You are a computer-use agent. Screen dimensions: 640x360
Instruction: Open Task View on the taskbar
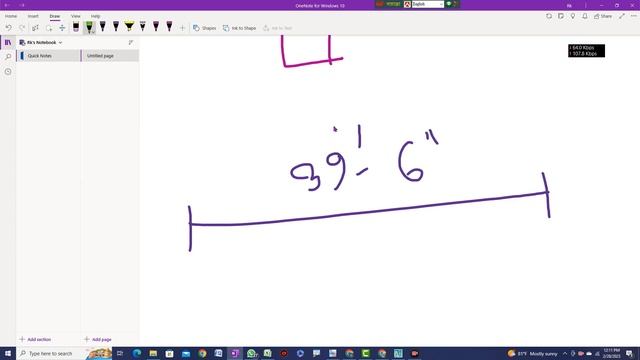[x=120, y=353]
